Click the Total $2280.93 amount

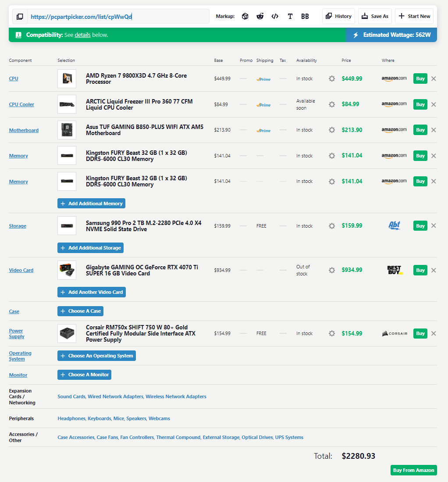pyautogui.click(x=358, y=456)
